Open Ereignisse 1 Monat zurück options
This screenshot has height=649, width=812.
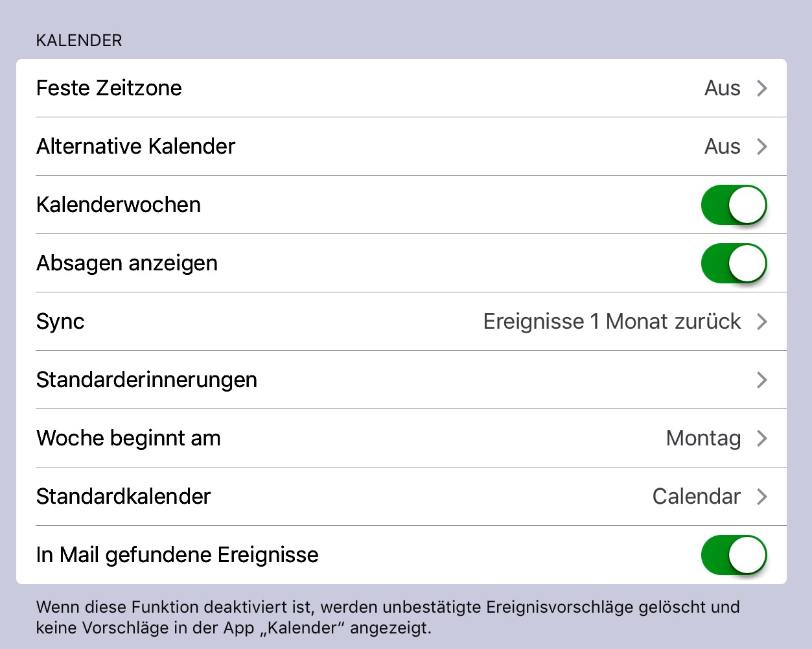tap(612, 322)
